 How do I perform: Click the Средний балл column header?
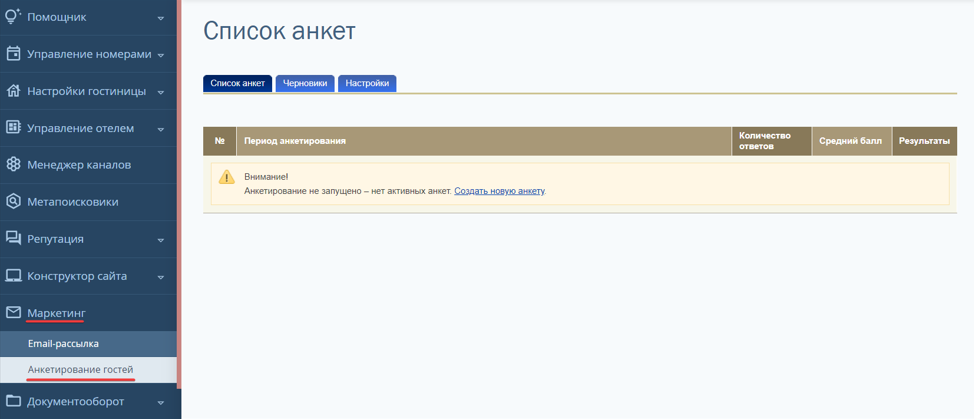click(852, 141)
